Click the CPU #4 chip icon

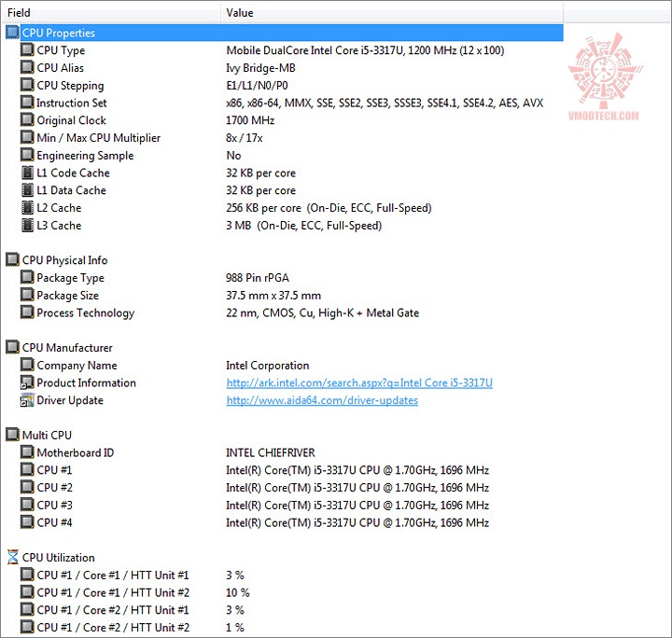(27, 522)
